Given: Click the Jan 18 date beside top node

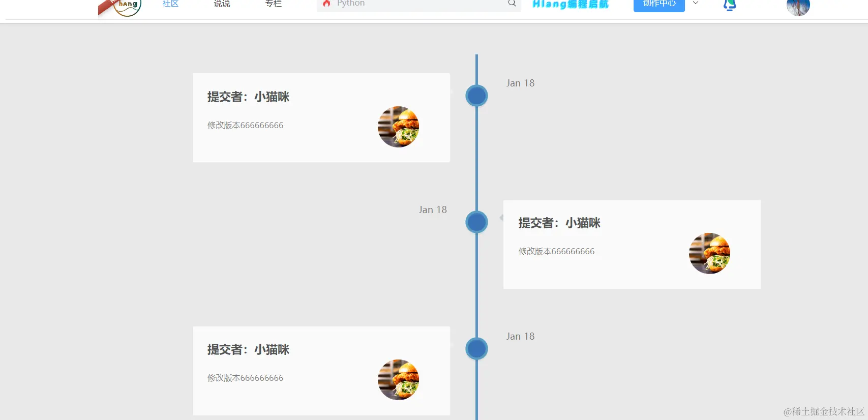Looking at the screenshot, I should click(520, 83).
